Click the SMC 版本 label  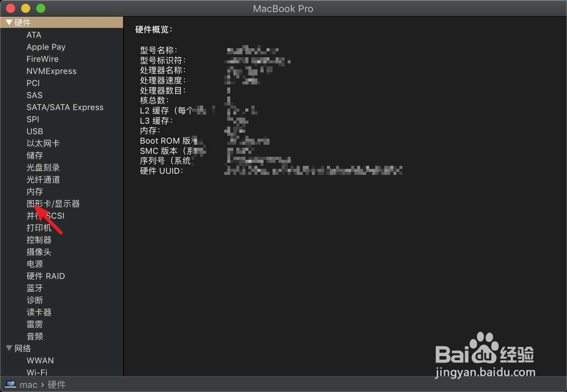pos(167,151)
